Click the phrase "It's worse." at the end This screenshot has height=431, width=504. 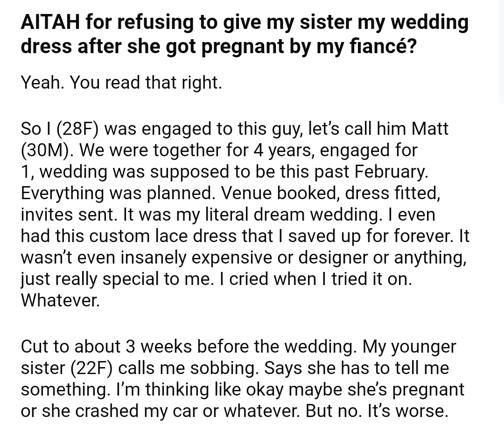[407, 411]
